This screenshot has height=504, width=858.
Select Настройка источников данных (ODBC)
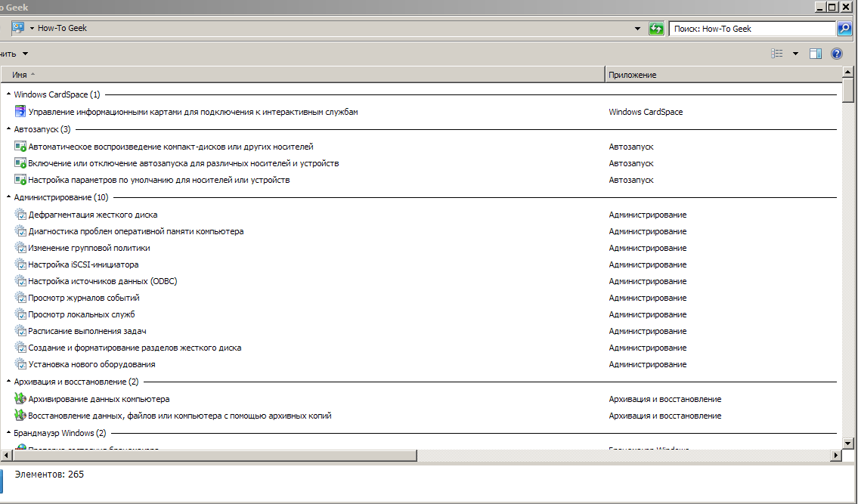[x=102, y=281]
